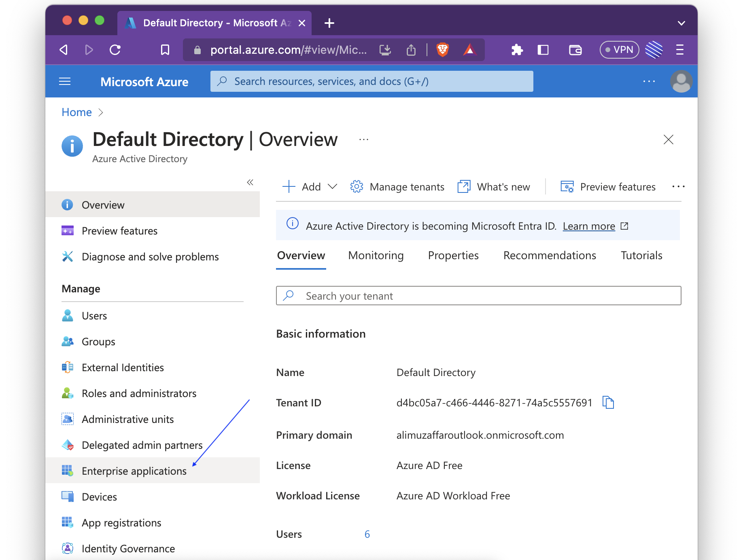Switch to the Monitoring tab

376,256
